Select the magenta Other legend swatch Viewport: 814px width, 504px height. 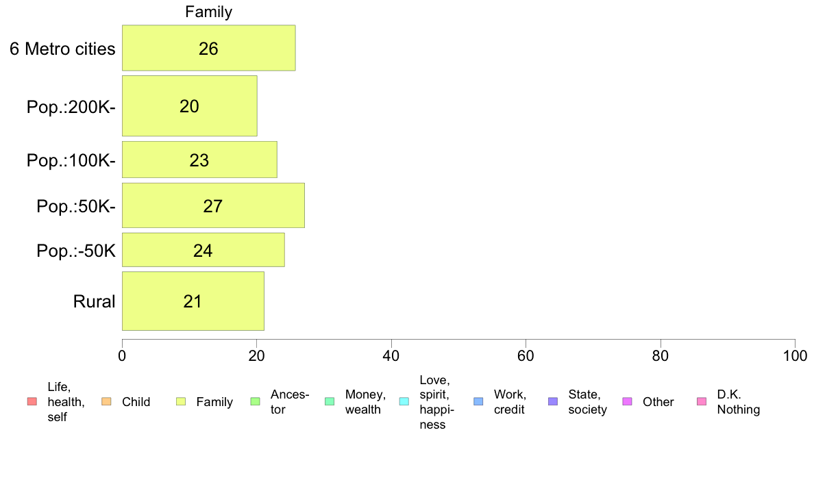click(627, 402)
